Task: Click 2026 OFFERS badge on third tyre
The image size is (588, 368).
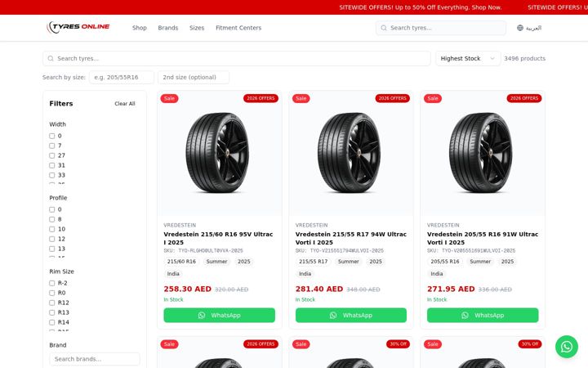Action: [x=523, y=98]
